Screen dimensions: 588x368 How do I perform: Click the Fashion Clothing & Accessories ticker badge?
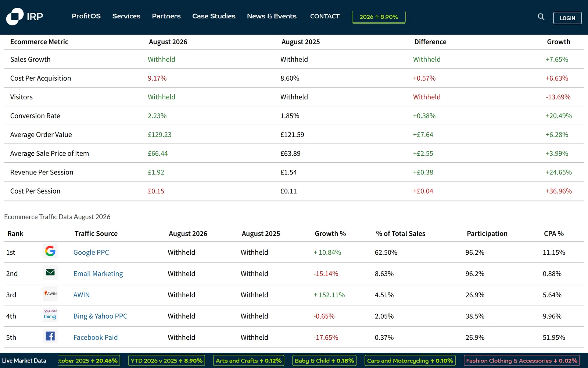coord(522,361)
